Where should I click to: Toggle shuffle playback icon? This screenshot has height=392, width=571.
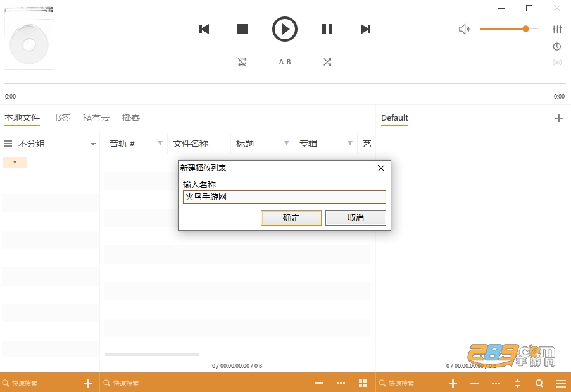pos(327,62)
